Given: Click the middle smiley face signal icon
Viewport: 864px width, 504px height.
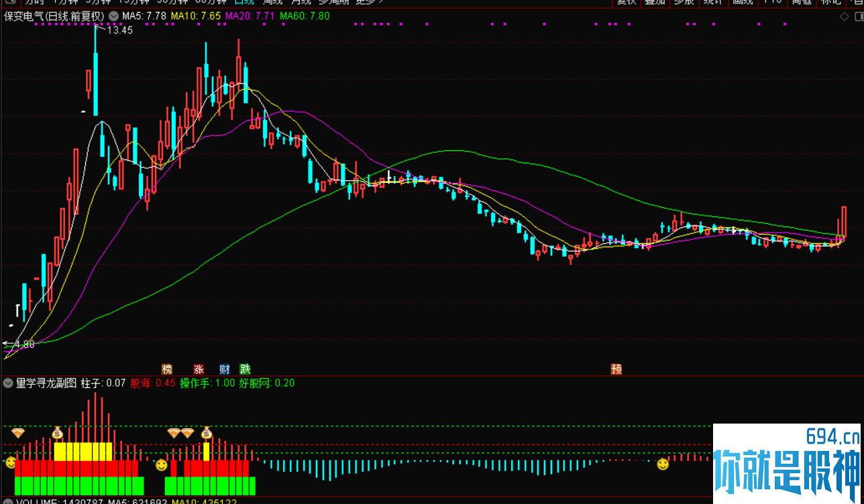Looking at the screenshot, I should [x=161, y=464].
